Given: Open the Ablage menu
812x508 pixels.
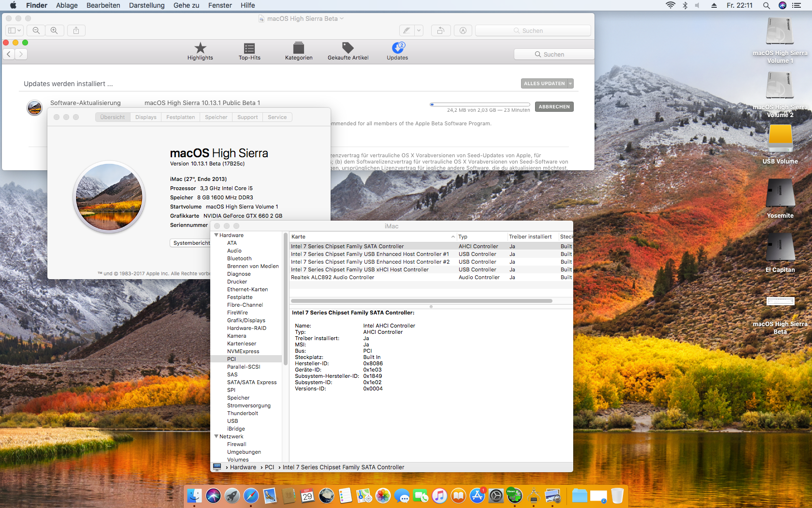Looking at the screenshot, I should click(x=67, y=5).
